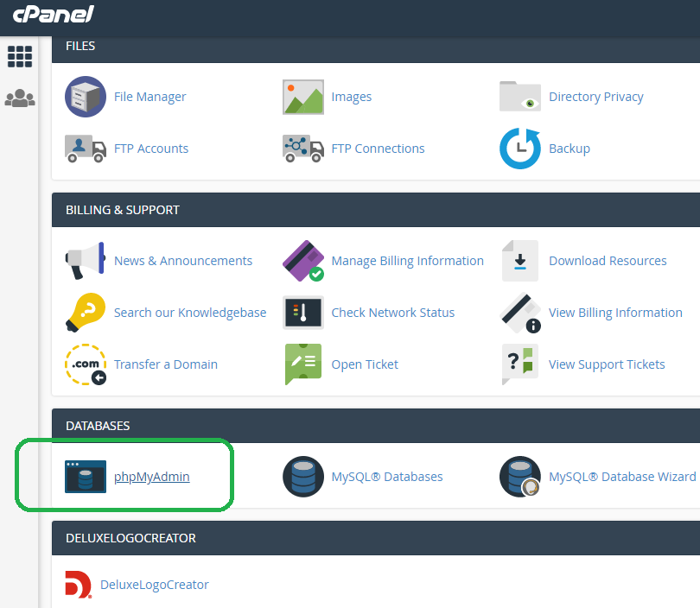Click the cPanel logo in header

click(53, 15)
